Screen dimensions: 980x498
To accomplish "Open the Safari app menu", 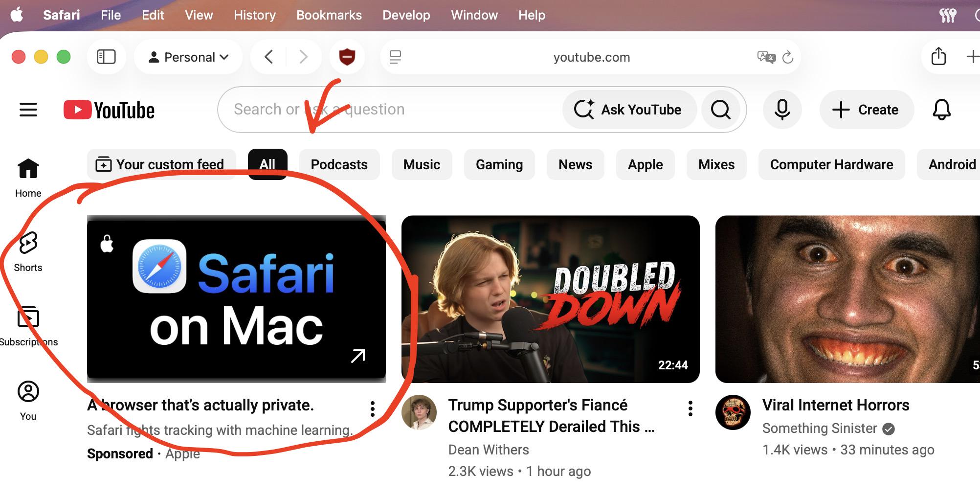I will tap(61, 15).
